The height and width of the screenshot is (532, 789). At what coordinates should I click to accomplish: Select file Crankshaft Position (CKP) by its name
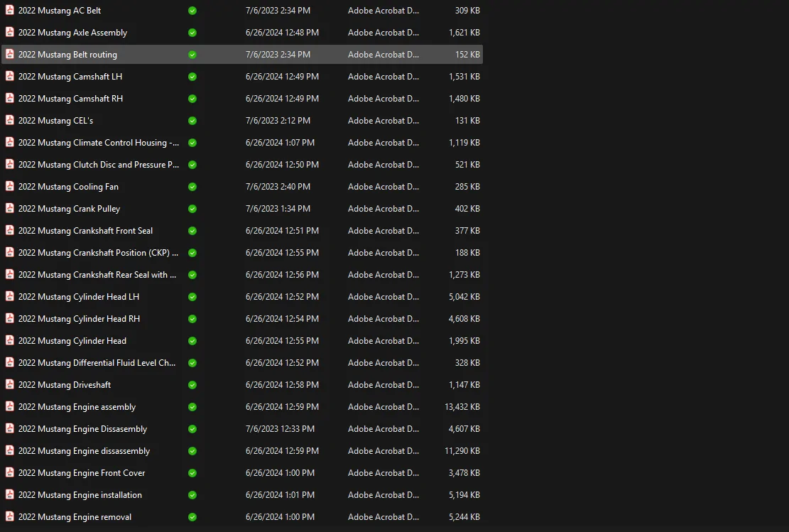(98, 253)
